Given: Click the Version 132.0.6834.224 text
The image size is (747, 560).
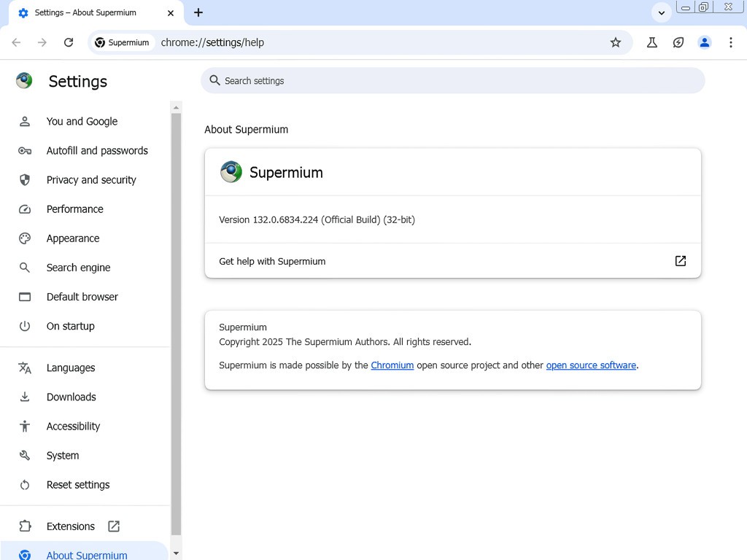Looking at the screenshot, I should click(317, 220).
